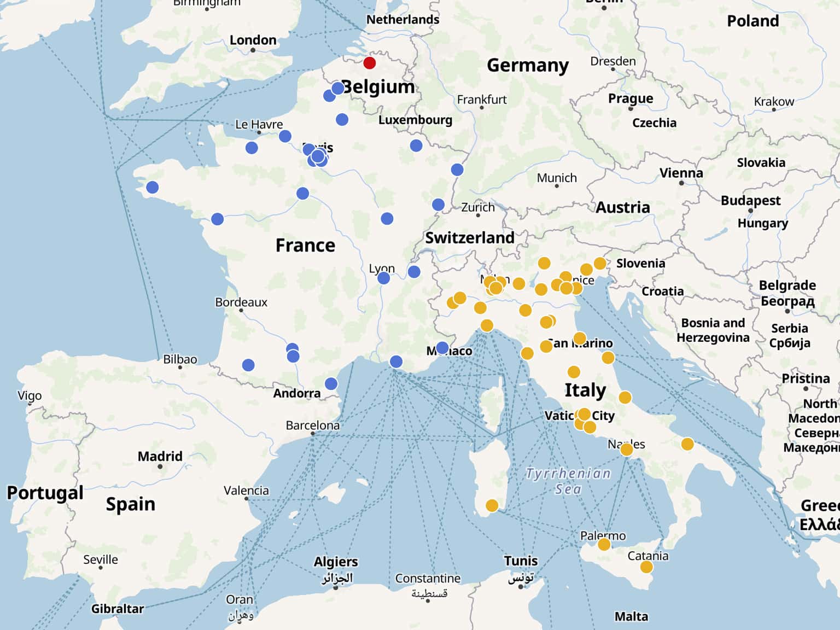The height and width of the screenshot is (630, 840).
Task: Click the London city label
Action: pyautogui.click(x=253, y=40)
